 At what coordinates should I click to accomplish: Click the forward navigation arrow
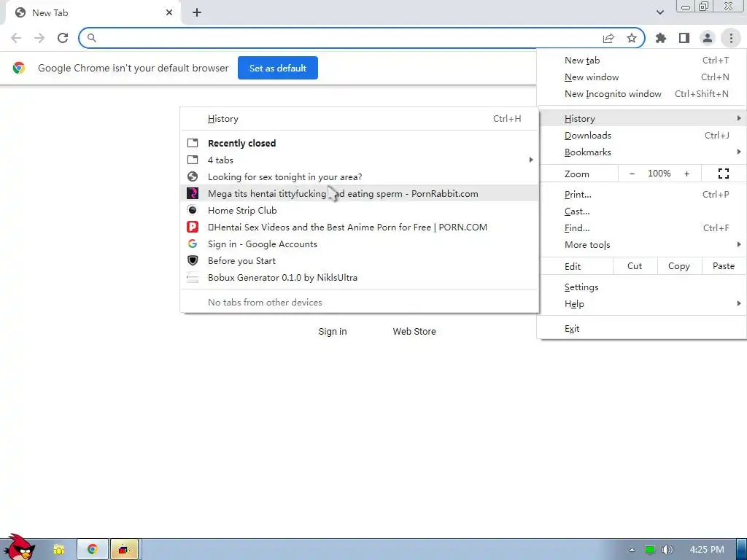click(x=39, y=38)
